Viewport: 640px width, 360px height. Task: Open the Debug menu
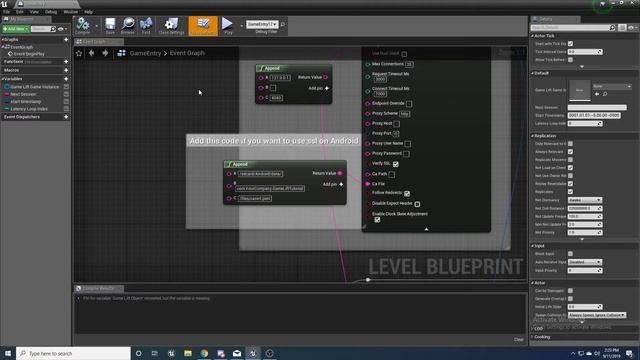(51, 12)
